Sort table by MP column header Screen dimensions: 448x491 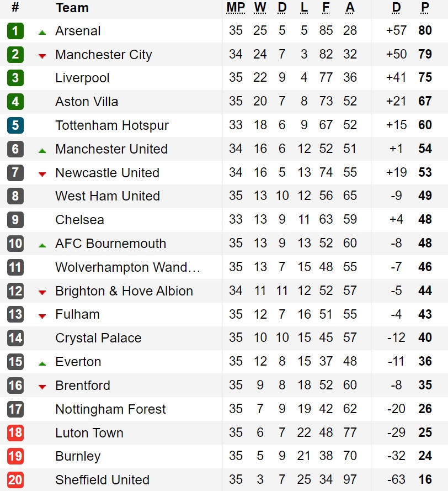tap(236, 8)
